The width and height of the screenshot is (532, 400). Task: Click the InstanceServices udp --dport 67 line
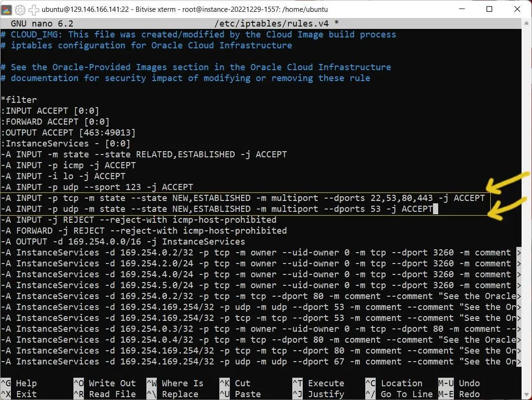[261, 361]
